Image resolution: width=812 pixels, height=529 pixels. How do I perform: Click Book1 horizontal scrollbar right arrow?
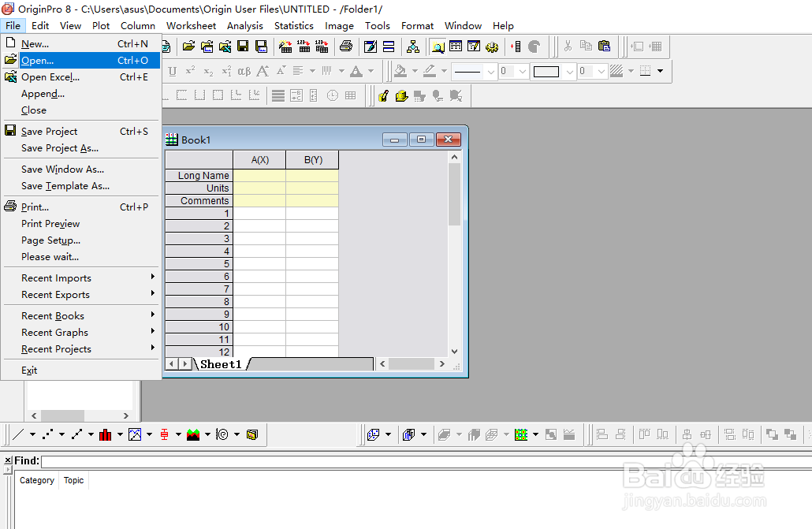(441, 363)
